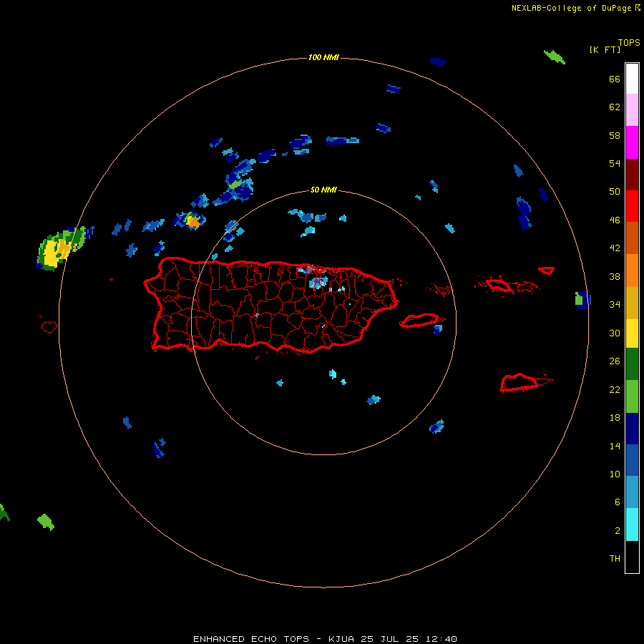Screen dimensions: 644x644
Task: Click the St. Croix island outline
Action: 519,382
